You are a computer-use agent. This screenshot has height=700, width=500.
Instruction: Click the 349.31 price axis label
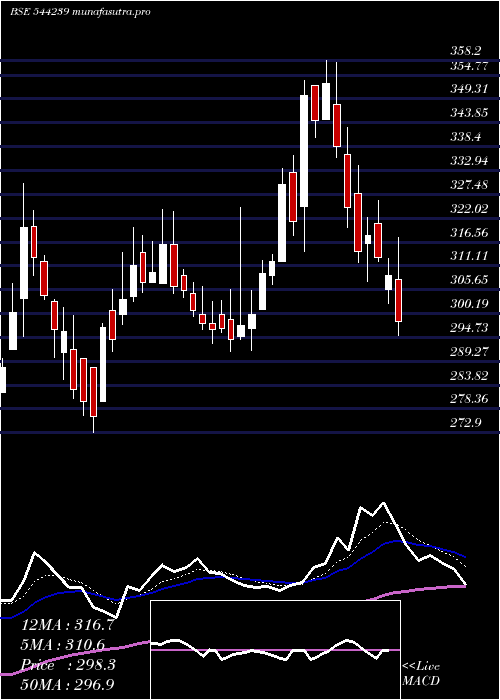[469, 89]
